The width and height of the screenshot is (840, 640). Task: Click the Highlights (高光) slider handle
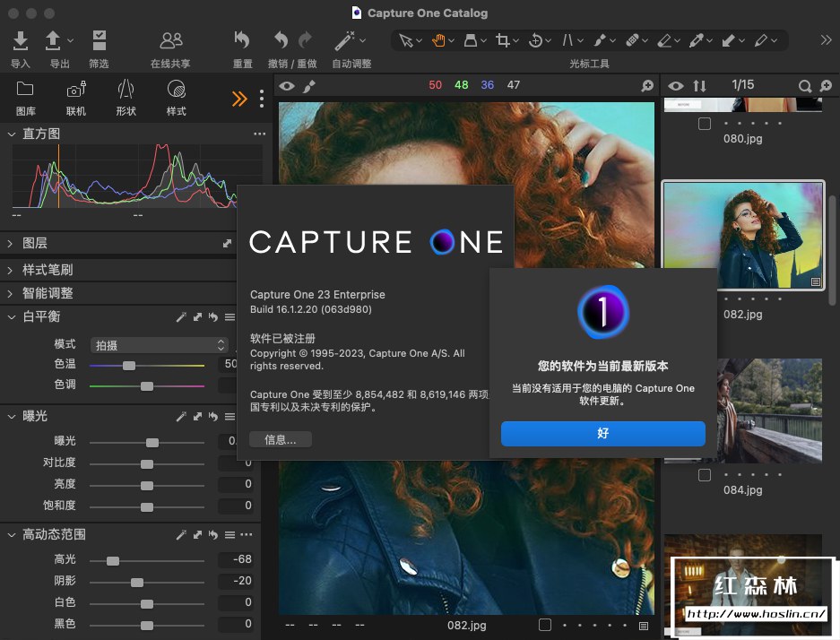coord(113,560)
